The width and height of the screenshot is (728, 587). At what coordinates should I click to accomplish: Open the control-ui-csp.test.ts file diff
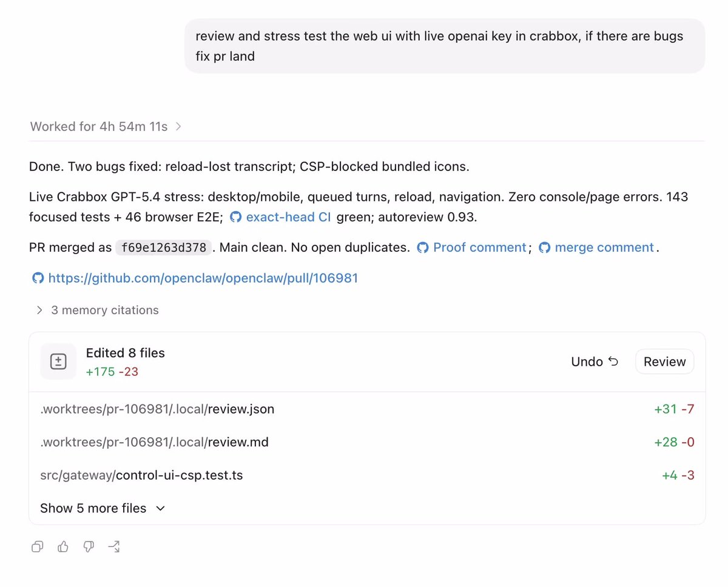[367, 475]
